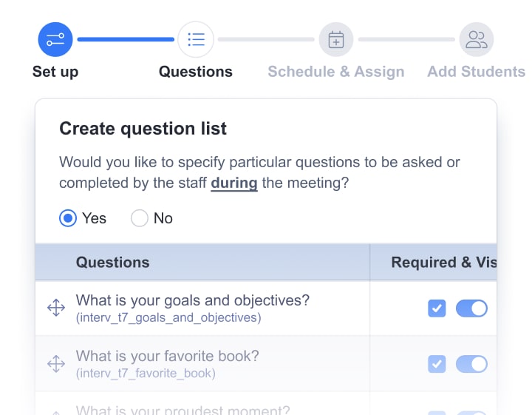
Task: Go to Schedule & Assign step label
Action: [x=336, y=72]
